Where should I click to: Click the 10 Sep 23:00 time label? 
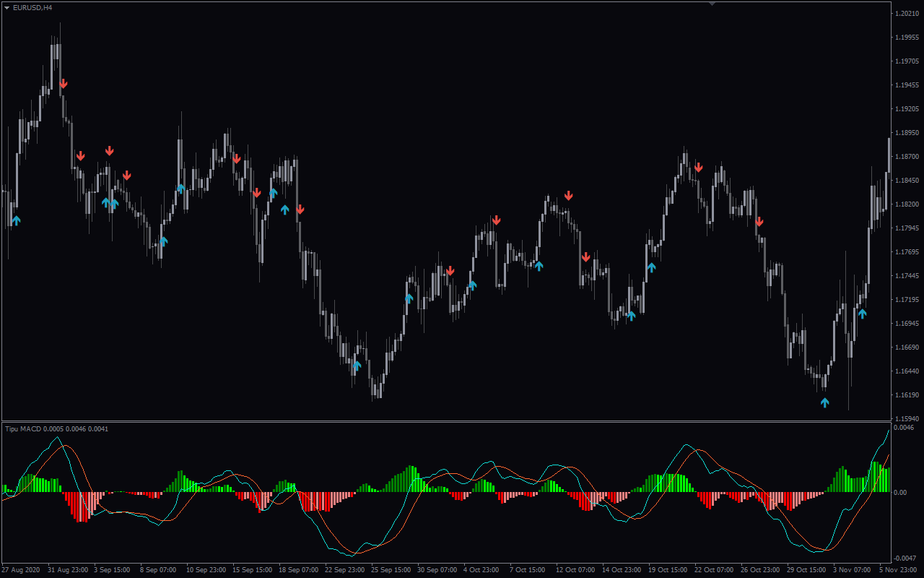click(x=206, y=570)
